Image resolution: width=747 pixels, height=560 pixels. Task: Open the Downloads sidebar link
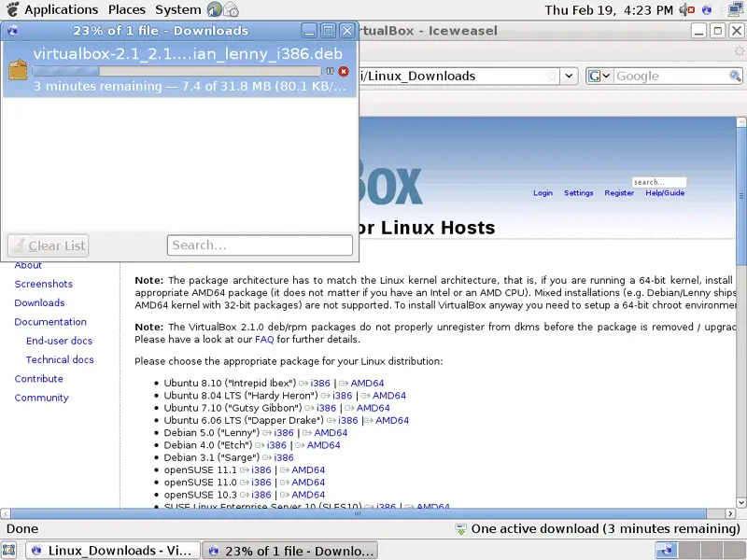click(39, 302)
